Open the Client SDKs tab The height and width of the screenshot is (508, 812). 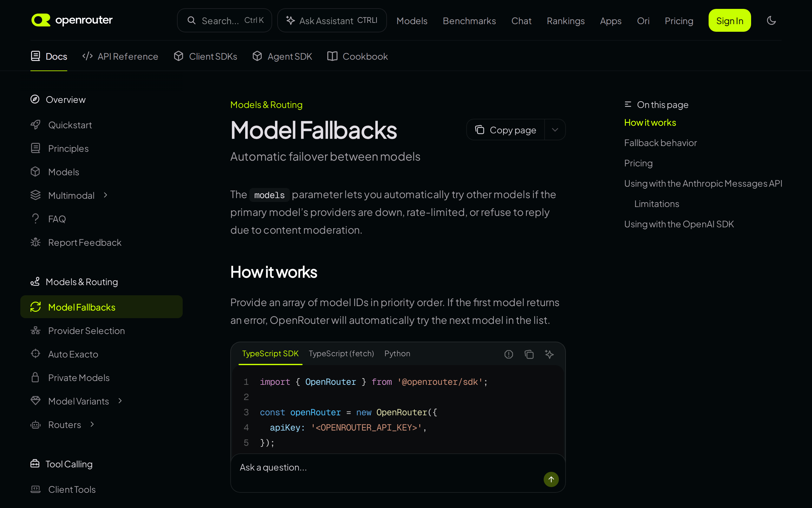pos(205,57)
